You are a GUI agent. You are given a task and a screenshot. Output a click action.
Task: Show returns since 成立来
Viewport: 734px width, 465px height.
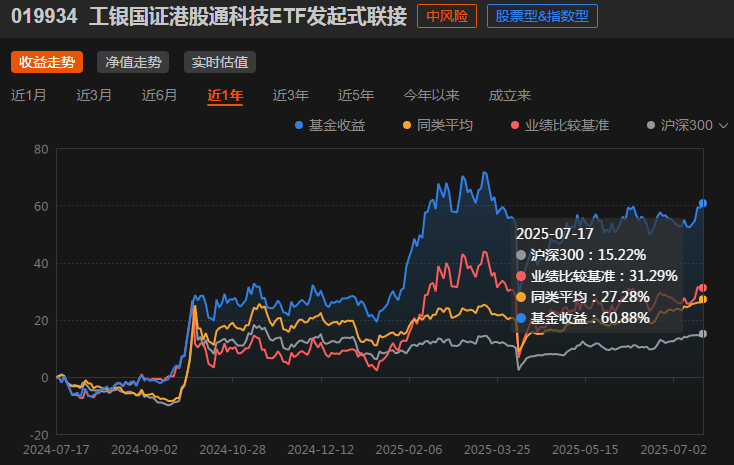pyautogui.click(x=510, y=95)
